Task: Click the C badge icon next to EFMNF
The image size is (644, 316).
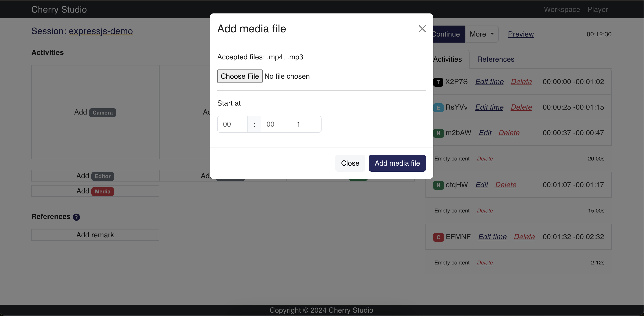Action: [x=438, y=237]
